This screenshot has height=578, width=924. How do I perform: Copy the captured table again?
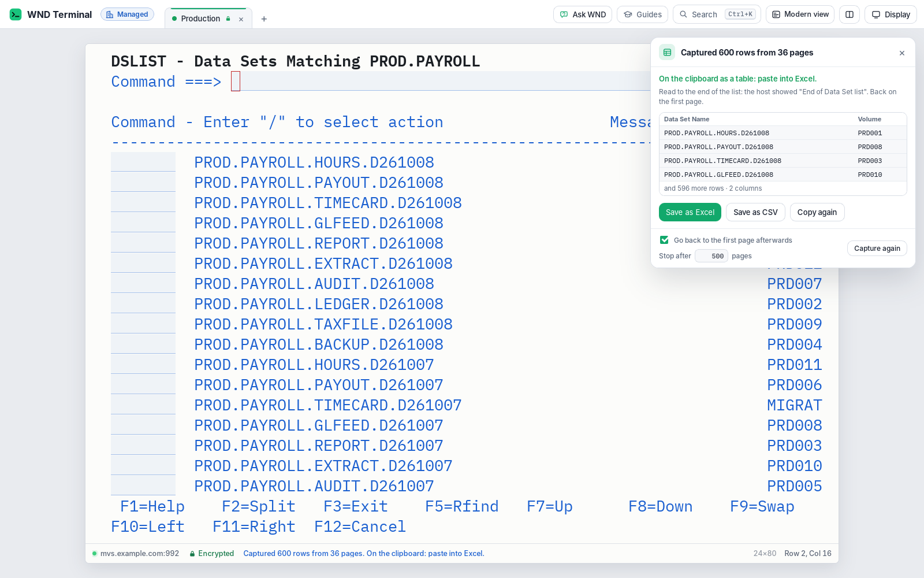(817, 212)
